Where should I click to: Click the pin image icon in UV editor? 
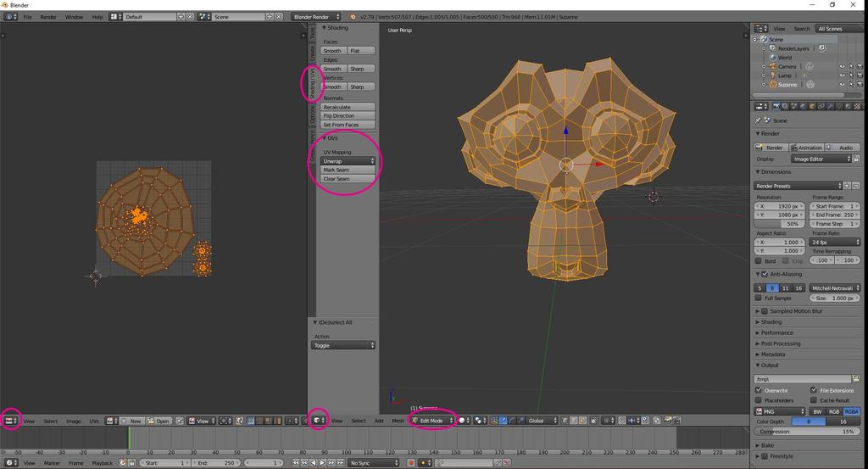180,421
